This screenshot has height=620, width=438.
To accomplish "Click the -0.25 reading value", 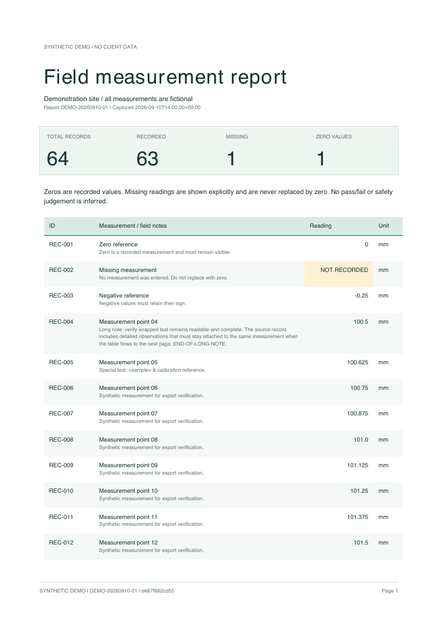I will (x=361, y=296).
